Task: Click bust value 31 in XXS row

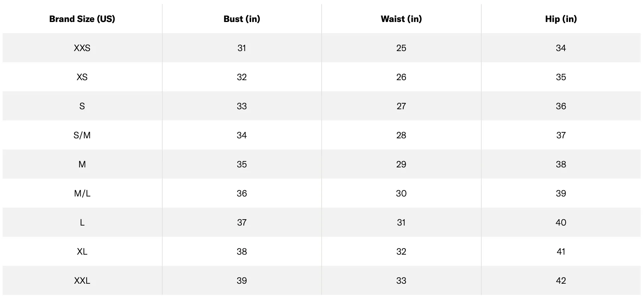Action: [x=242, y=48]
